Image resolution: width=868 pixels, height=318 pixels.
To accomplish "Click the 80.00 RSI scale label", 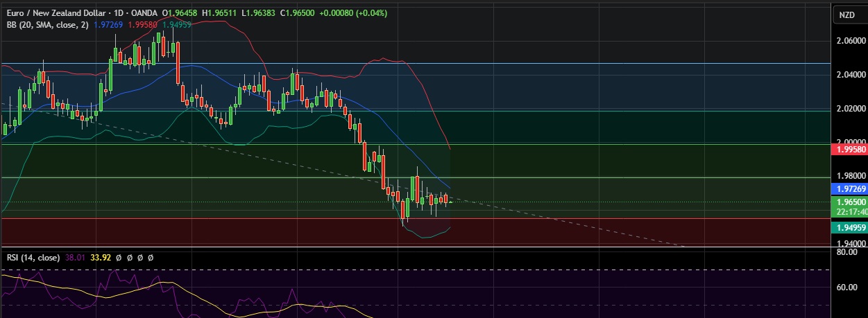I will [x=848, y=253].
